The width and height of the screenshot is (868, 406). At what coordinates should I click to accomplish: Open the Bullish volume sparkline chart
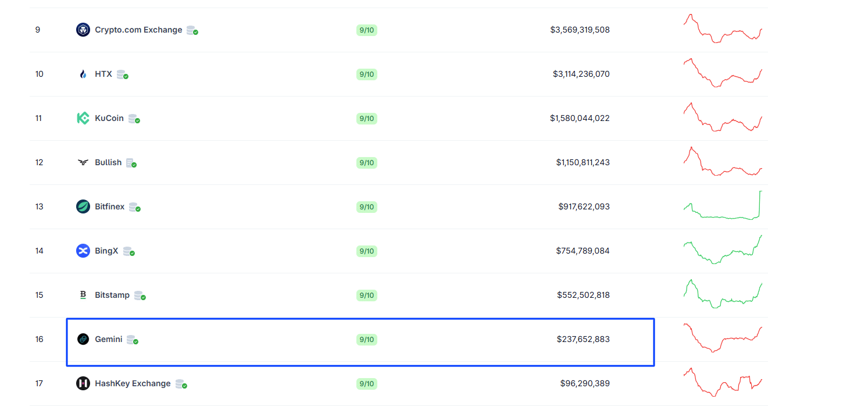(723, 161)
